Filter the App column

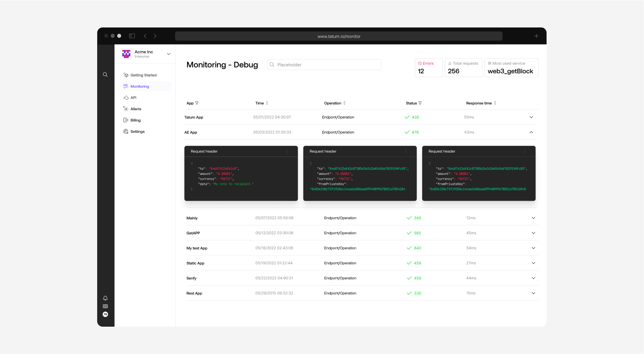197,103
